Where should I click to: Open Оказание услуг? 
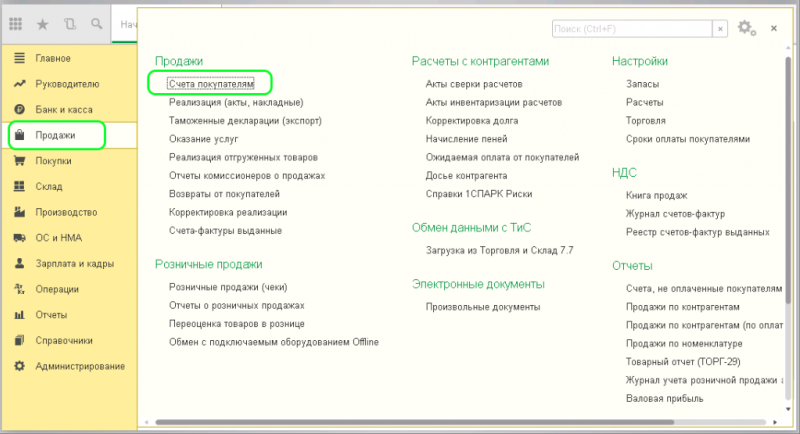pos(204,139)
